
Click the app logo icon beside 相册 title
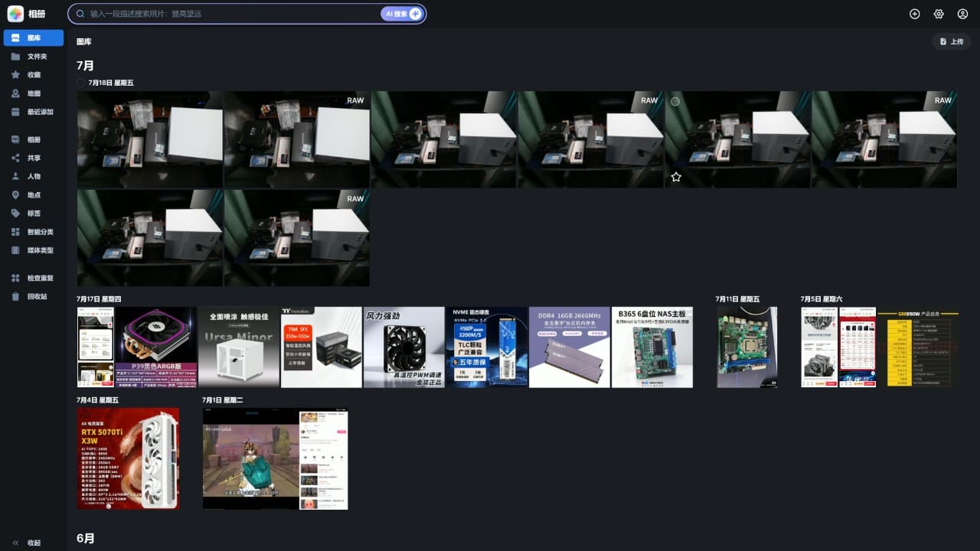pyautogui.click(x=15, y=14)
